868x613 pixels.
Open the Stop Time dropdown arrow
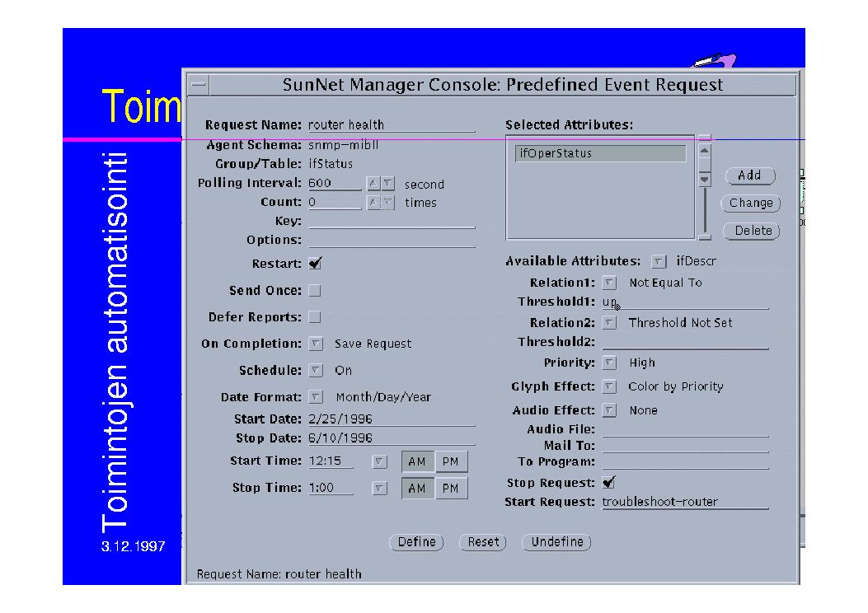379,489
